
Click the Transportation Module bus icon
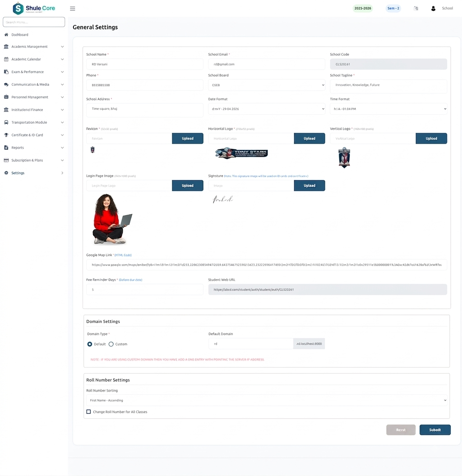[6, 122]
